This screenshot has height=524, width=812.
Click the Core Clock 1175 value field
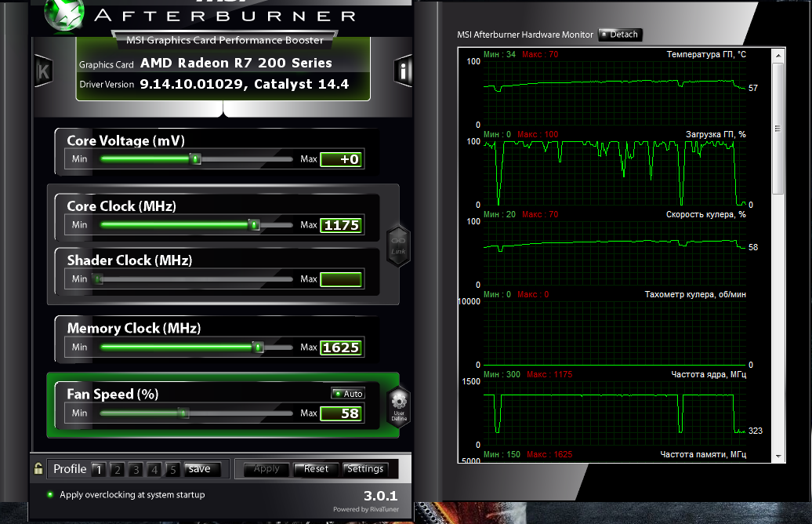coord(341,225)
